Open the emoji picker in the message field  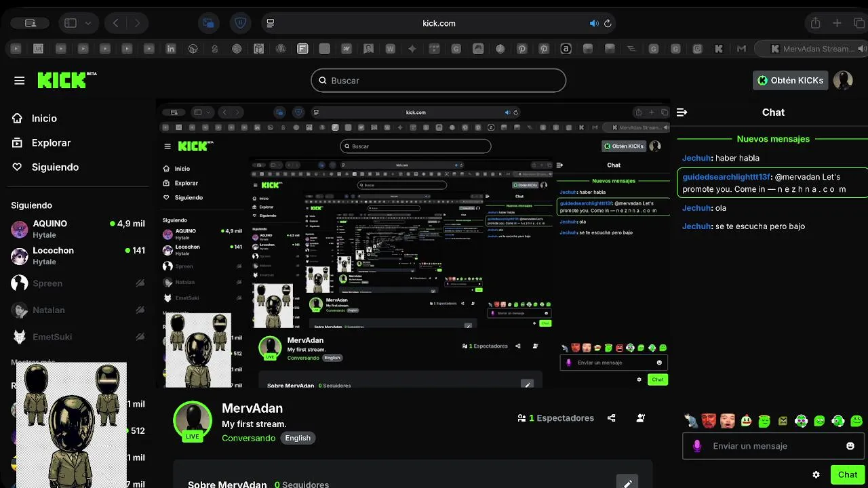coord(850,446)
